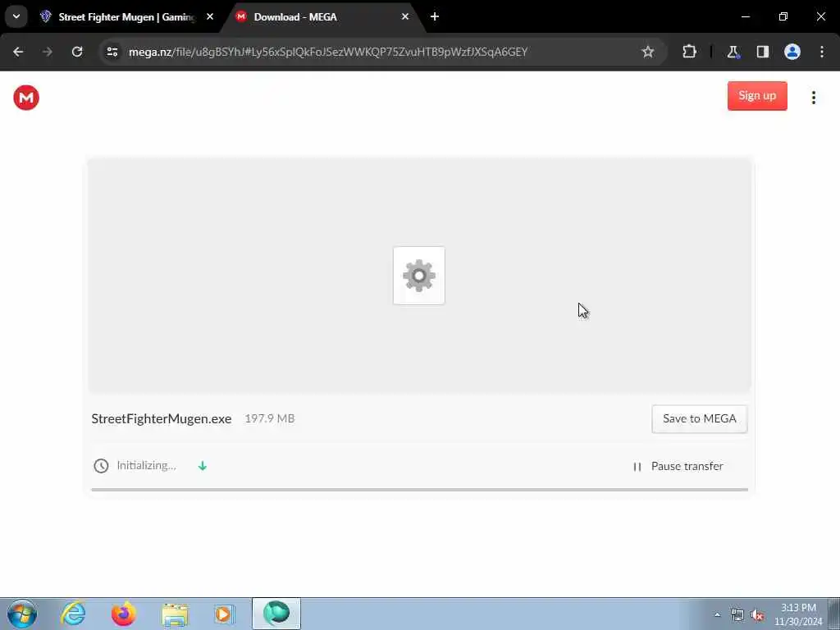Open a new browser tab
840x630 pixels.
click(x=435, y=17)
